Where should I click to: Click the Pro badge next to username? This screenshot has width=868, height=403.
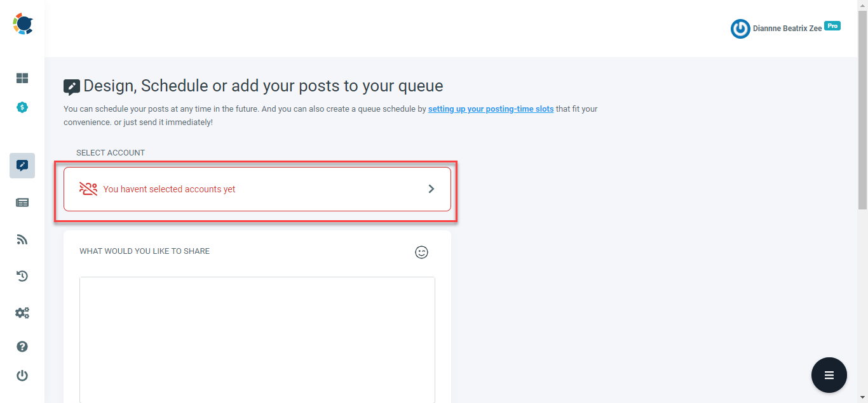click(832, 26)
